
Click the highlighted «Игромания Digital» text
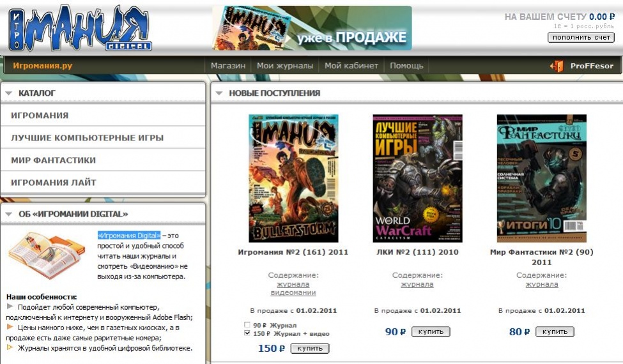click(x=129, y=236)
